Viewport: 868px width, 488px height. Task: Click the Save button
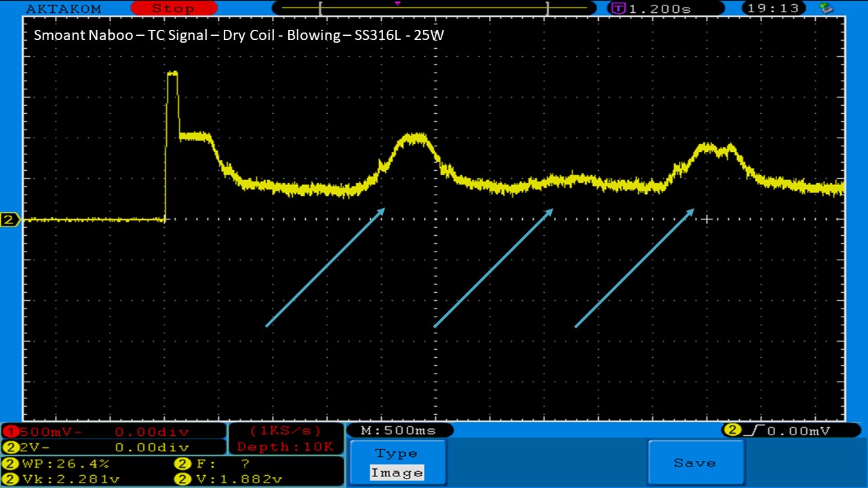click(695, 462)
